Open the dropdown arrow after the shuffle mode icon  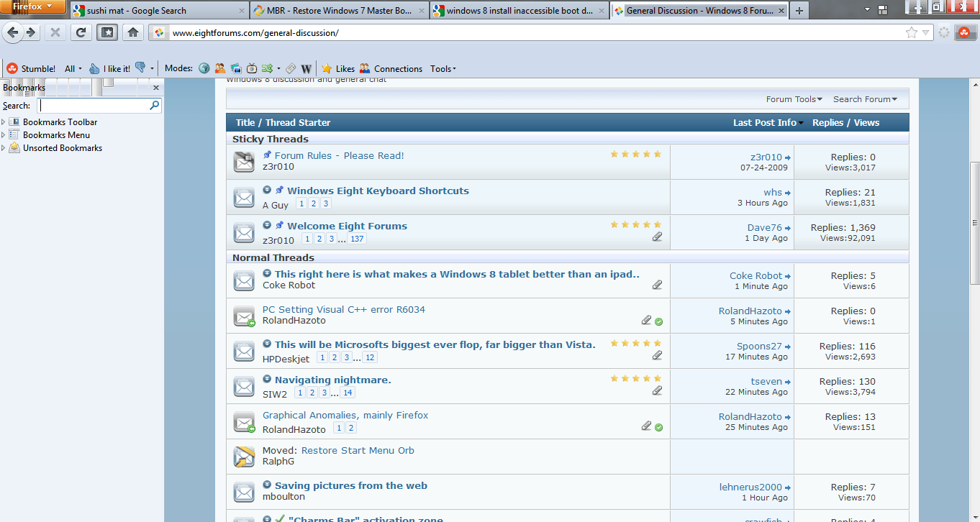coord(278,69)
